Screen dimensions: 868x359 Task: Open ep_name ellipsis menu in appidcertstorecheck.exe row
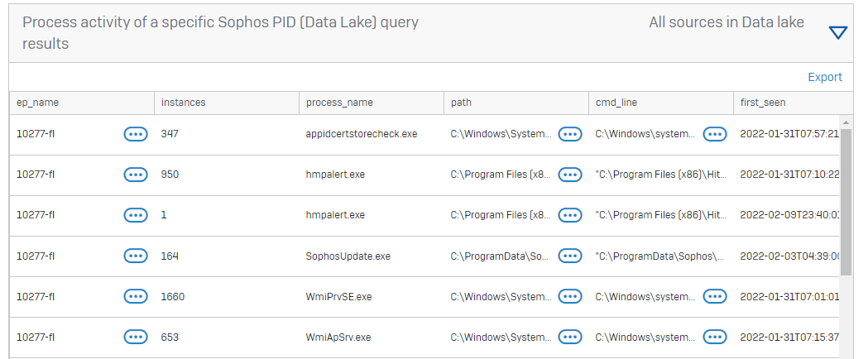point(136,134)
